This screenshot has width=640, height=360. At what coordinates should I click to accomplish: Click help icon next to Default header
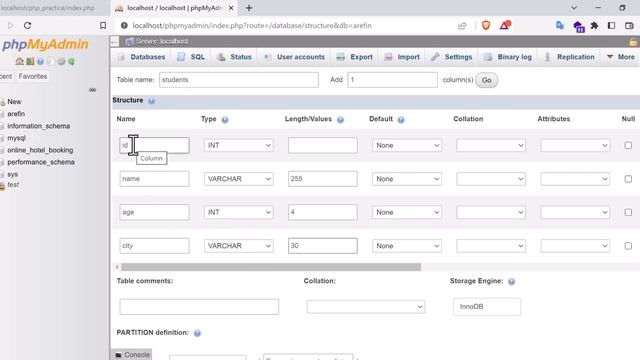[x=401, y=120]
